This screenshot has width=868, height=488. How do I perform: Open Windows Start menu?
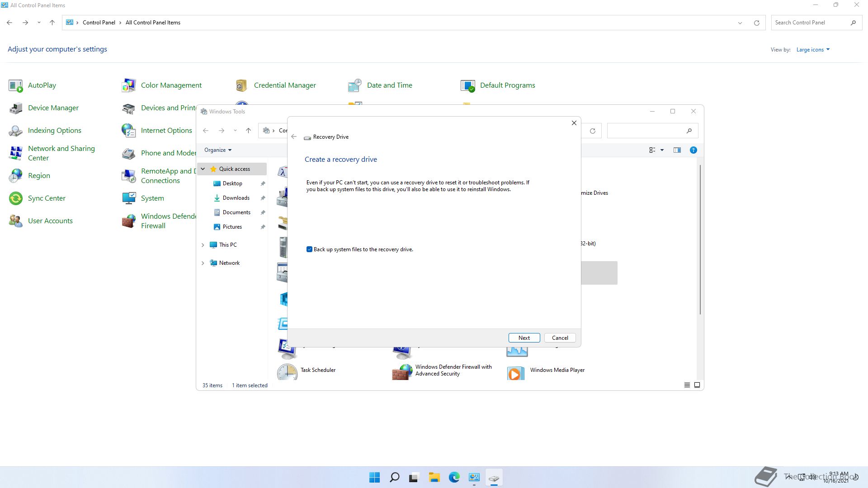click(x=374, y=478)
